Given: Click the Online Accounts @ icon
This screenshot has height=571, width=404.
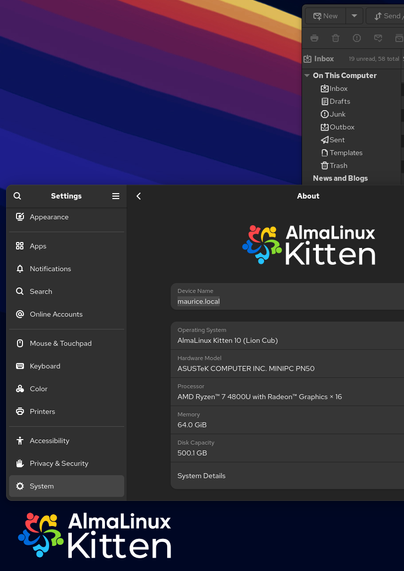Looking at the screenshot, I should pos(20,314).
